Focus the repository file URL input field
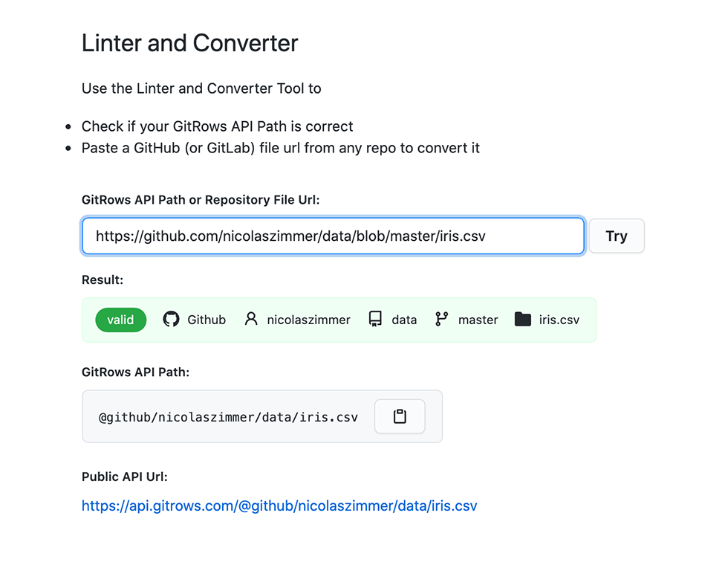Image resolution: width=728 pixels, height=562 pixels. click(x=333, y=236)
